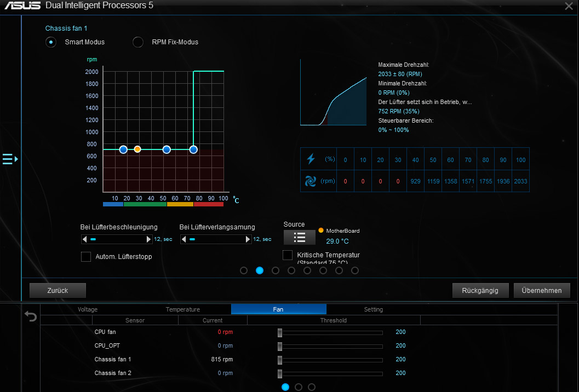Click the 29.0 °C MotherBoard temperature
579x392 pixels.
click(x=337, y=241)
